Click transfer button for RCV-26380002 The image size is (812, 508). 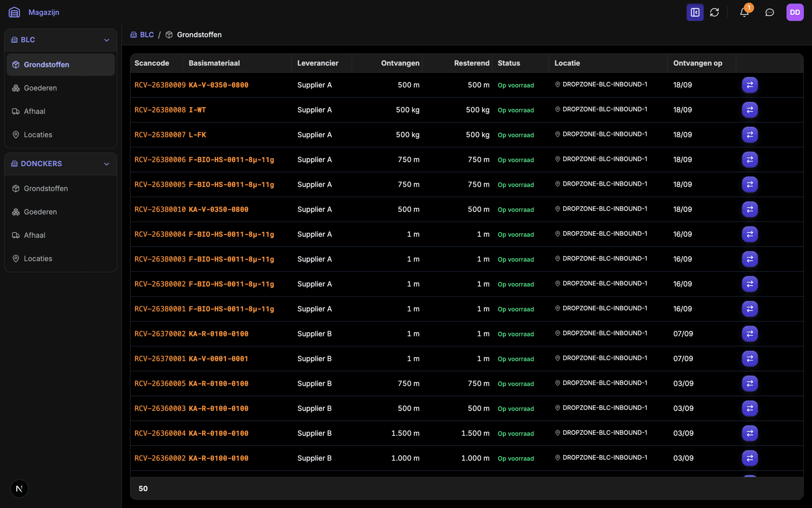[750, 284]
